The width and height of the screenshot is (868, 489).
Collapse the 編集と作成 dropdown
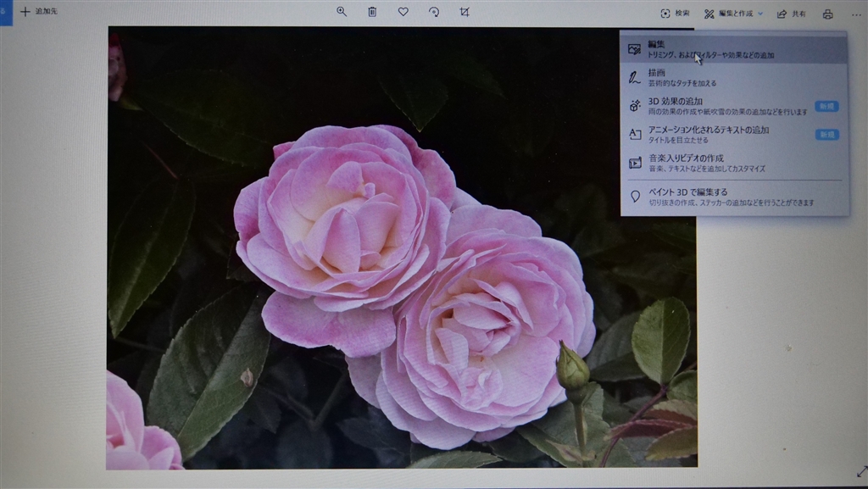[733, 14]
